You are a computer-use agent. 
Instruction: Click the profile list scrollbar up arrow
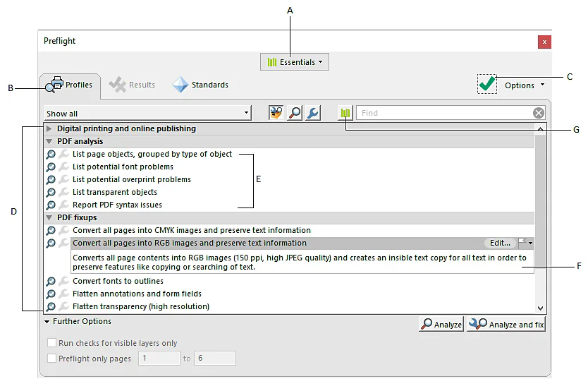tap(540, 129)
